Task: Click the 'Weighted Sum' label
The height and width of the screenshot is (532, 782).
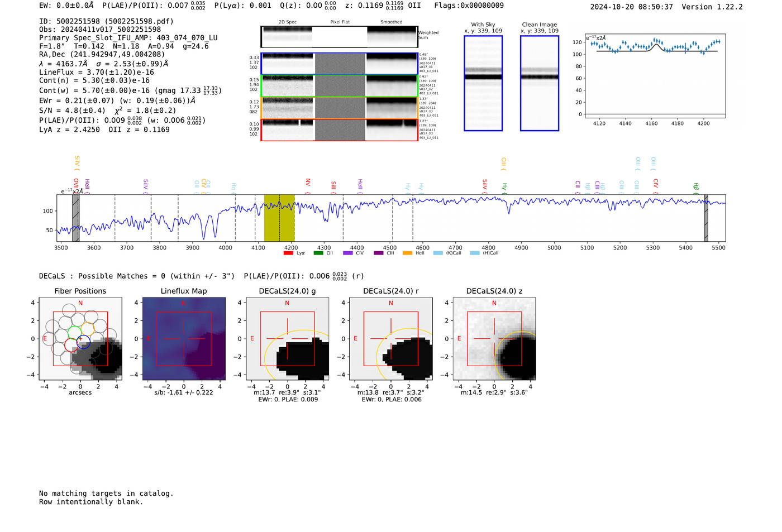Action: pos(428,35)
